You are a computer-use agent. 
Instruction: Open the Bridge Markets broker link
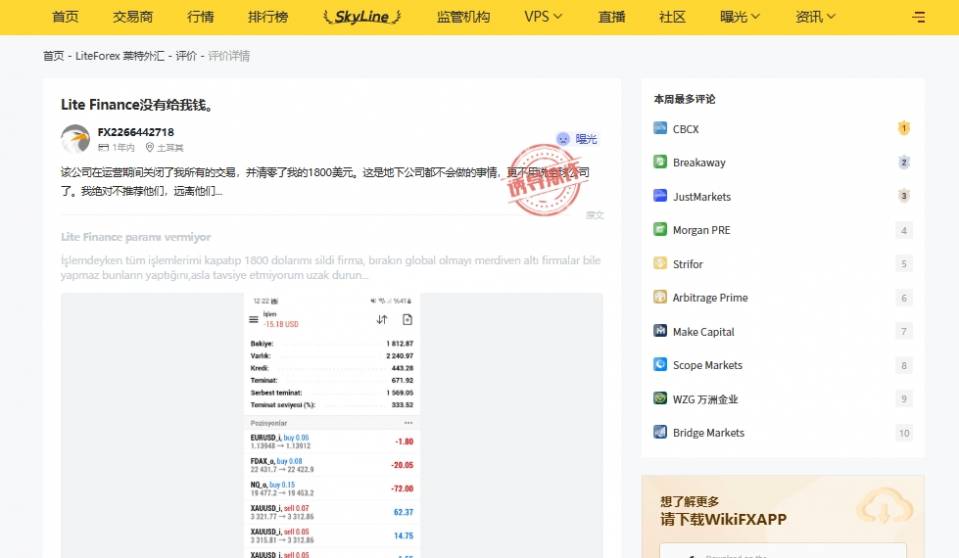[x=708, y=433]
